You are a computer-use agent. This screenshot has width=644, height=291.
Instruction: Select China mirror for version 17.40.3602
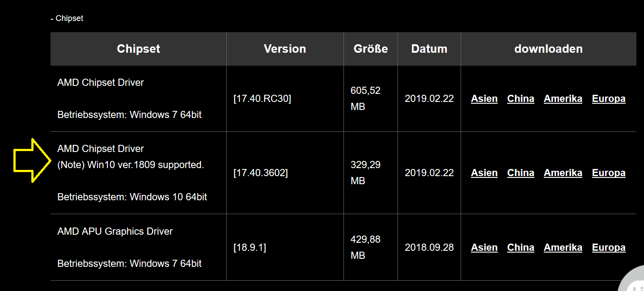[x=521, y=173]
